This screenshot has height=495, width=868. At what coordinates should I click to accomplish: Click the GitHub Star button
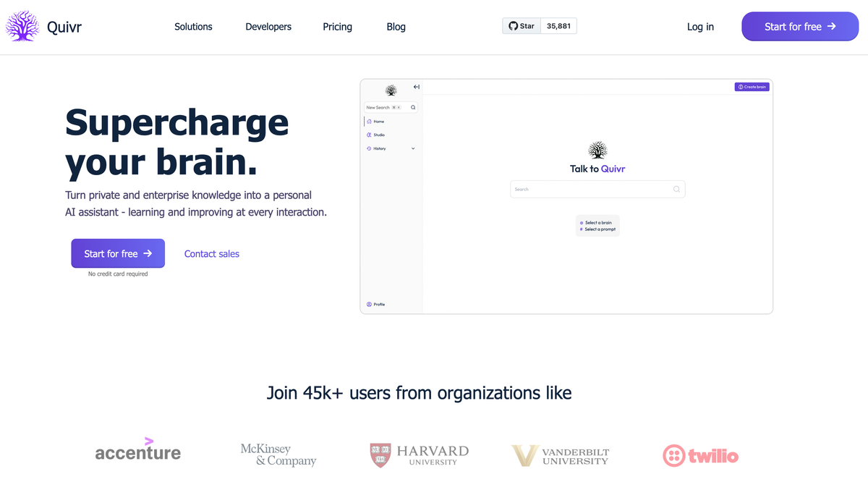point(522,26)
